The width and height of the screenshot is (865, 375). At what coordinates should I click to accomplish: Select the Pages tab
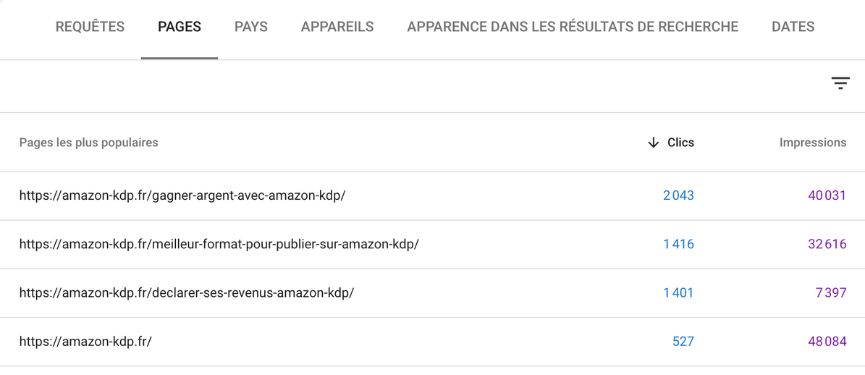[x=179, y=26]
